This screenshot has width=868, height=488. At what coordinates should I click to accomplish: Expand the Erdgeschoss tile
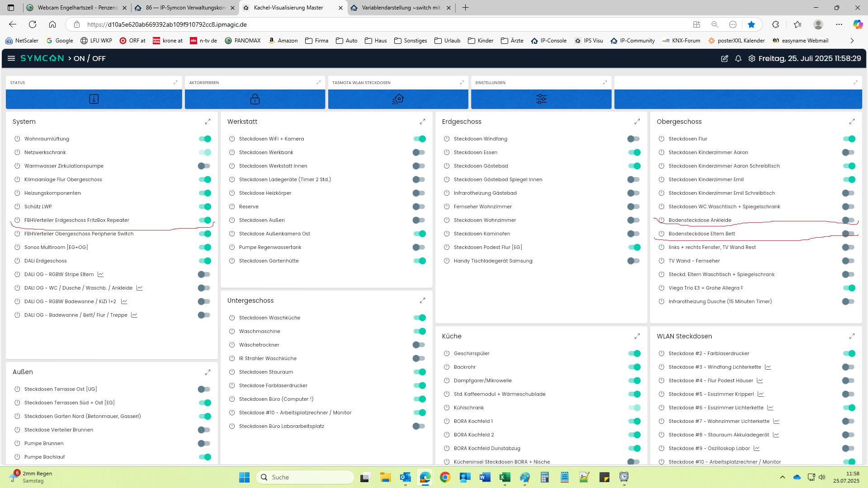click(637, 122)
